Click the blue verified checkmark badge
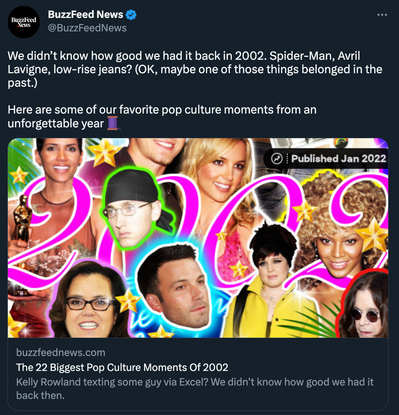Viewport: 399px width, 415px height. coord(131,15)
